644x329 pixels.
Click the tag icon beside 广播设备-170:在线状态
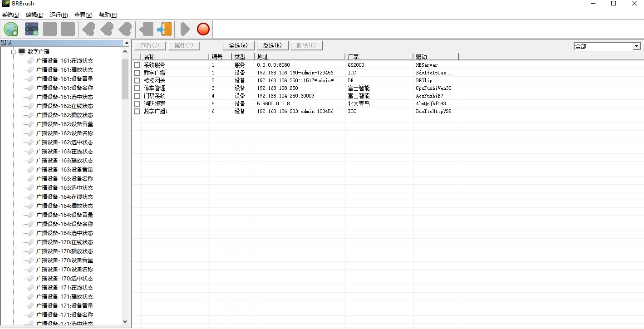pos(30,242)
